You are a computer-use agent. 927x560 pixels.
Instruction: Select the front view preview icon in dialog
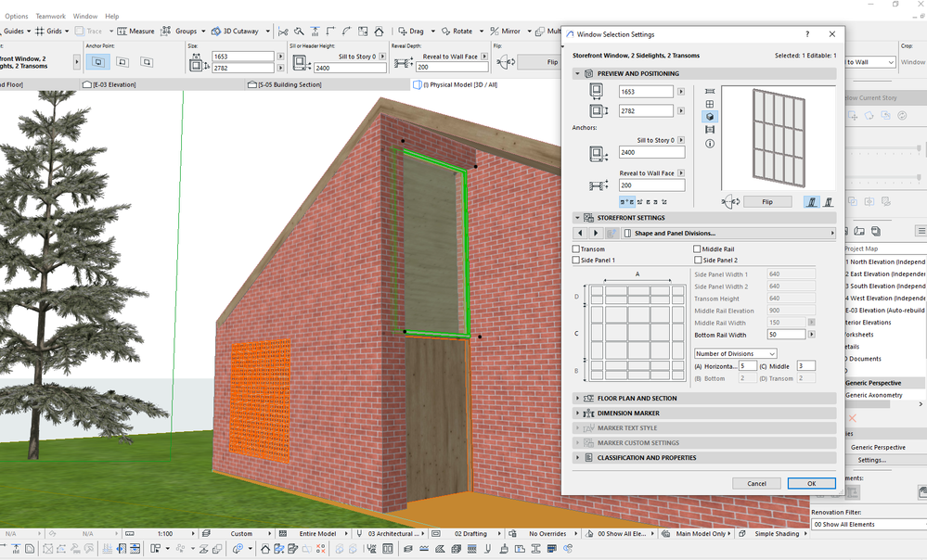point(710,104)
